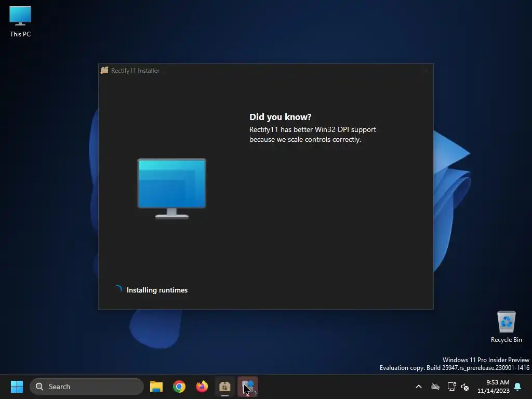The width and height of the screenshot is (532, 399).
Task: Click the greyed close button of installer
Action: pyautogui.click(x=425, y=71)
